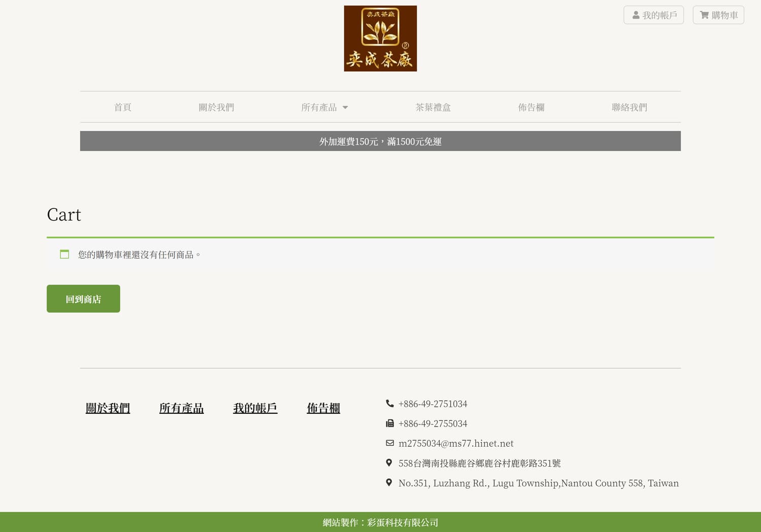Expand the 所有產品 dropdown arrow

pyautogui.click(x=345, y=108)
